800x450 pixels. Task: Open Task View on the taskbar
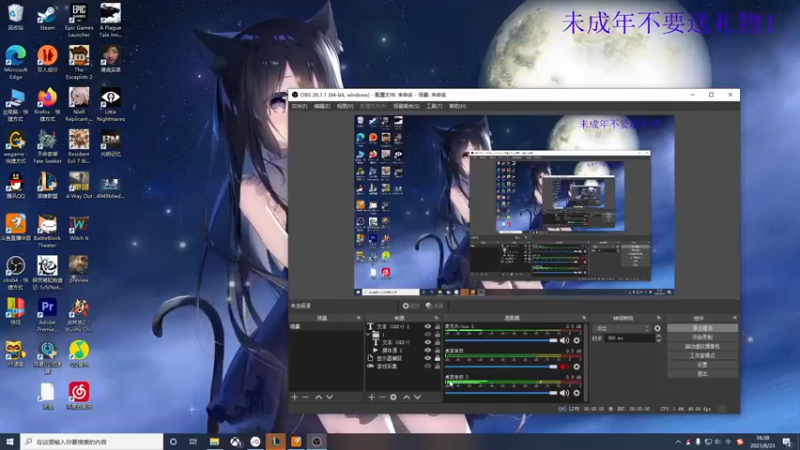193,441
